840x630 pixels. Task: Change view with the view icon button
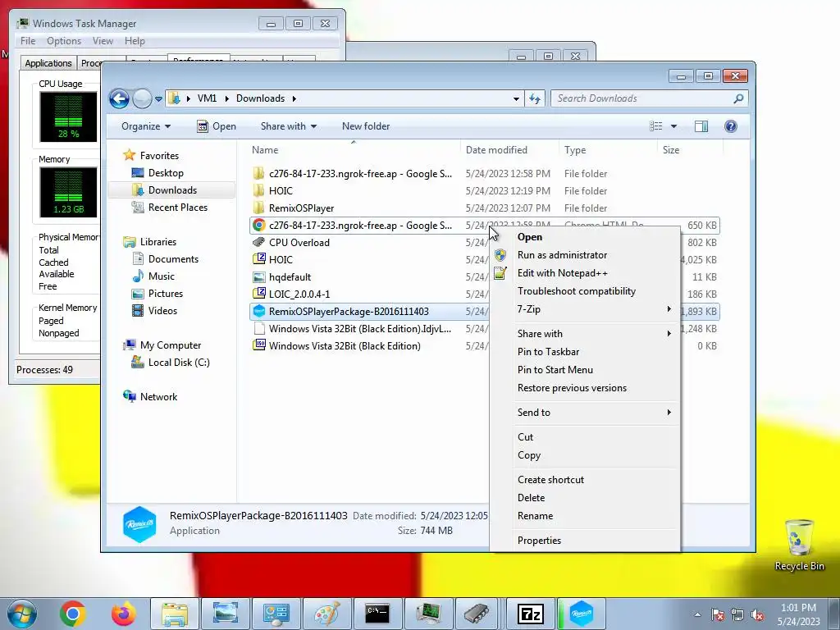coord(655,126)
